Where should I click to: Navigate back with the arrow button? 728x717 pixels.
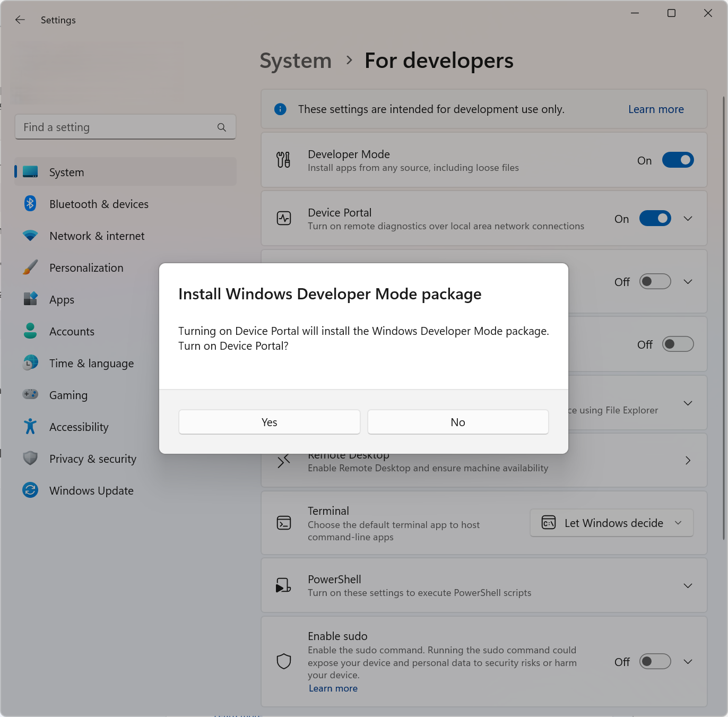pos(20,20)
